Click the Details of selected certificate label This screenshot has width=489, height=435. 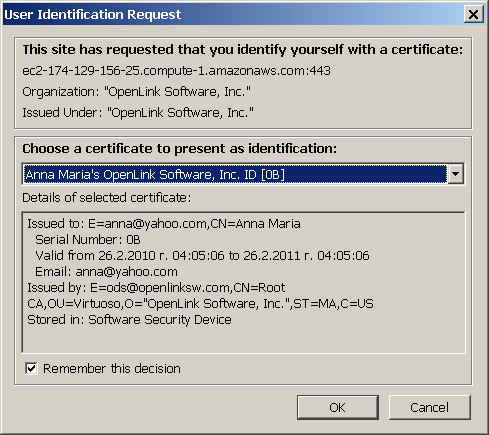[x=107, y=198]
